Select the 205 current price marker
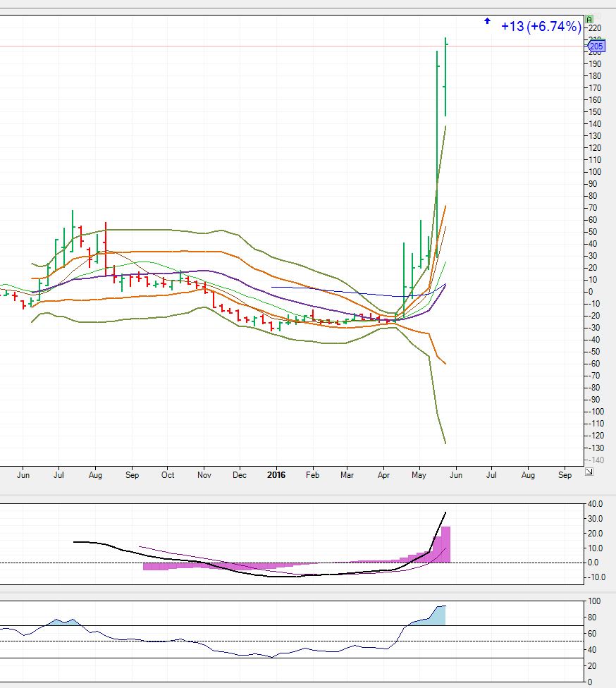This screenshot has height=688, width=616. pyautogui.click(x=596, y=47)
